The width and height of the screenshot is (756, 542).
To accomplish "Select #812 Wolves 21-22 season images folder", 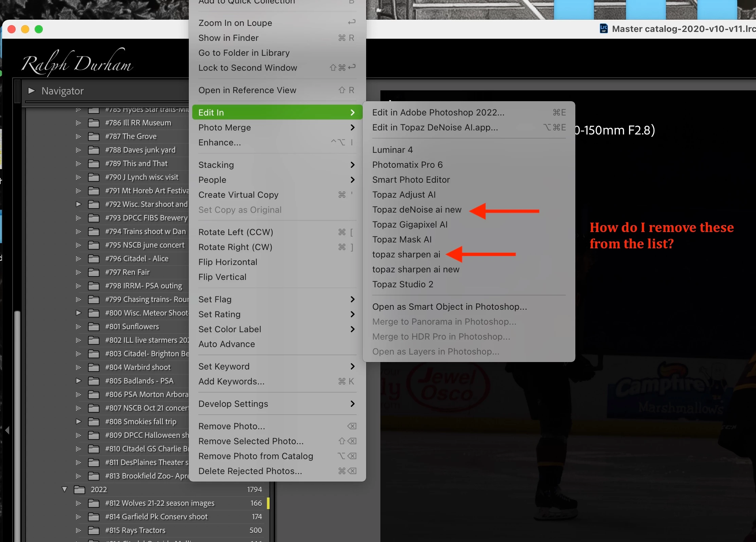I will pos(160,503).
